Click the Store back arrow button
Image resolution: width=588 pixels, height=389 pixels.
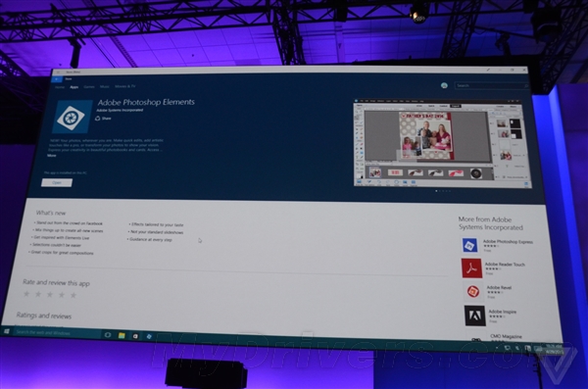56,79
